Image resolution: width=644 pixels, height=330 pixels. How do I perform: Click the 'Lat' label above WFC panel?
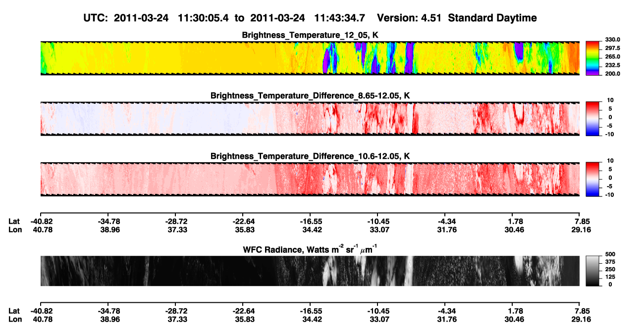tap(14, 222)
